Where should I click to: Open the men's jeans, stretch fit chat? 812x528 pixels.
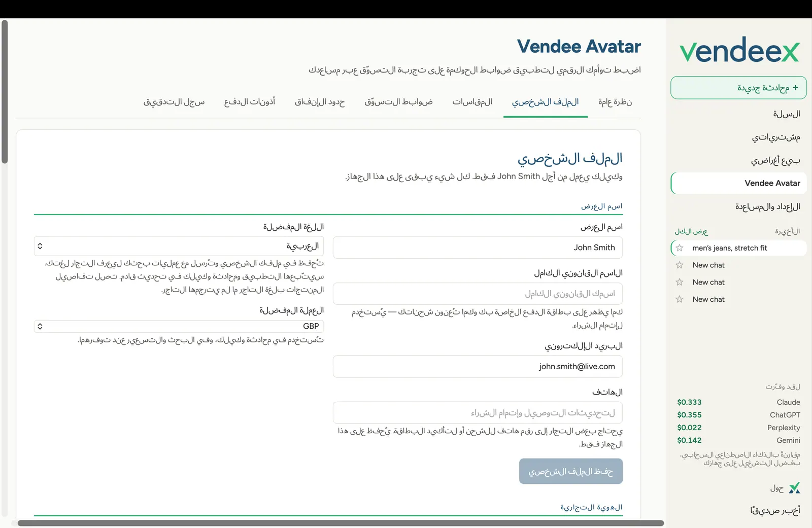(739, 248)
